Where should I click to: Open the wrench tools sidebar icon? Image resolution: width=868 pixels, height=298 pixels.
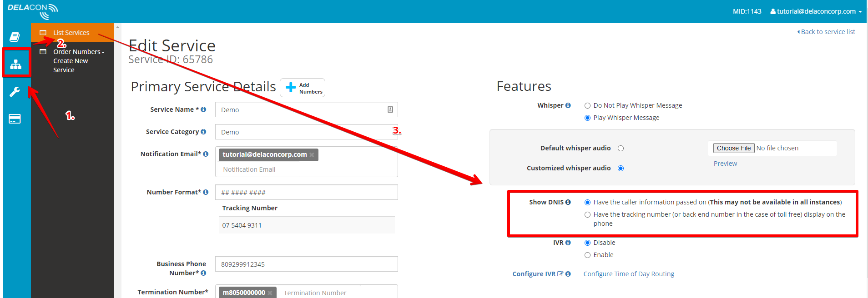[x=15, y=92]
